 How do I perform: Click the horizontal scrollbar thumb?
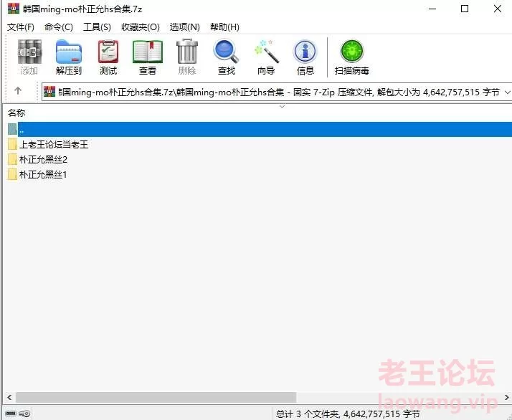pos(156,397)
